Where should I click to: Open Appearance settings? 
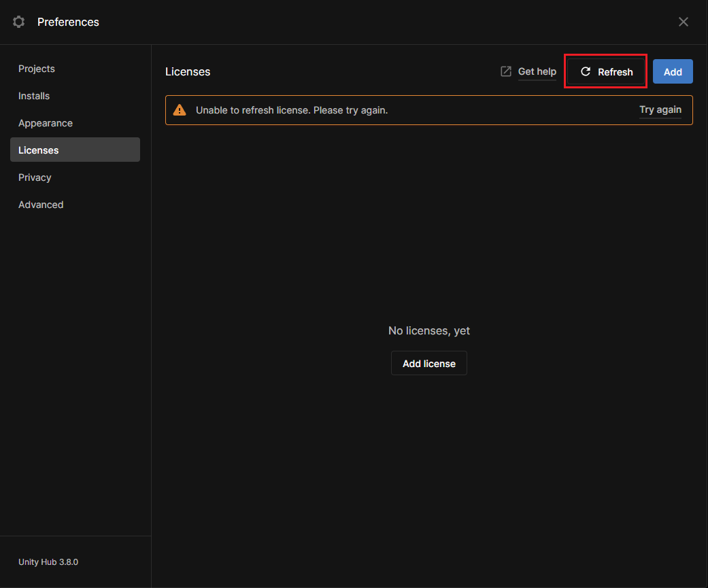coord(45,123)
